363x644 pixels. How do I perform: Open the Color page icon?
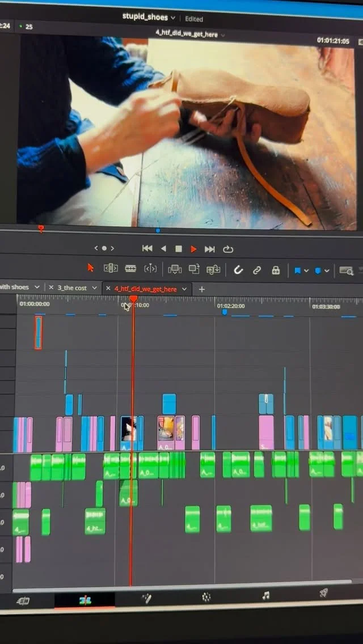[206, 597]
